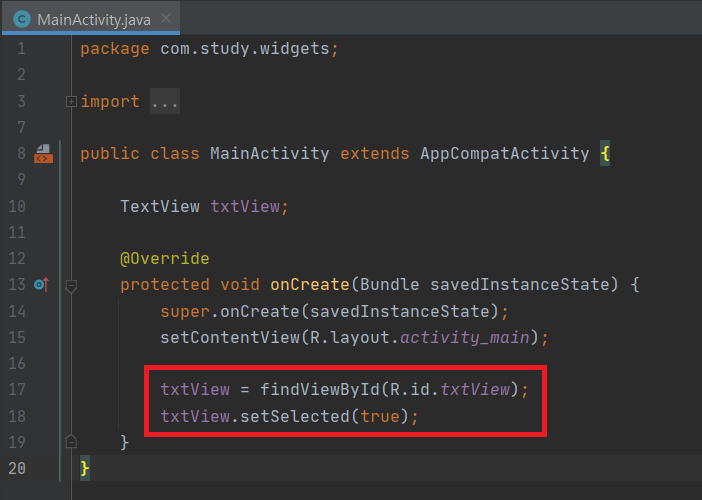Viewport: 702px width, 500px height.
Task: Click the TextView type on line 10
Action: (x=160, y=206)
